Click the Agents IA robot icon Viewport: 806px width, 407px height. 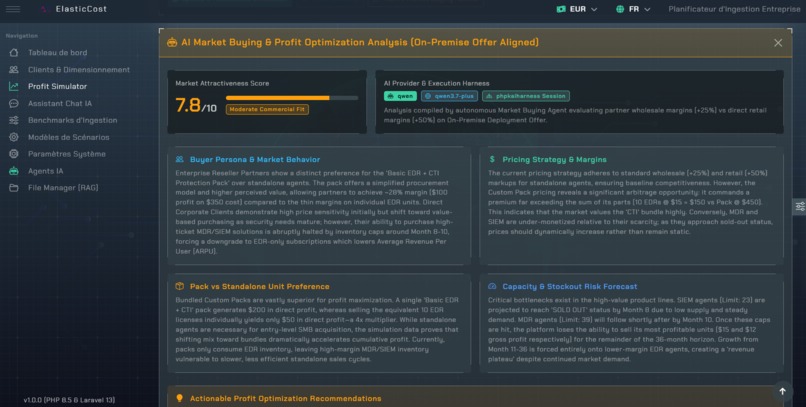14,171
